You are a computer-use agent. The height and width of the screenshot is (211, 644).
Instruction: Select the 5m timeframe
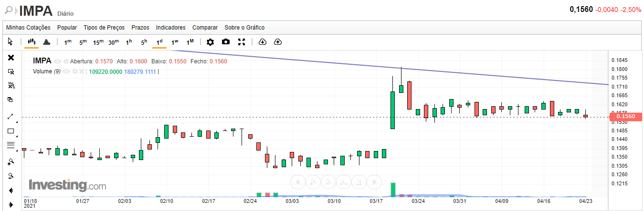point(83,42)
